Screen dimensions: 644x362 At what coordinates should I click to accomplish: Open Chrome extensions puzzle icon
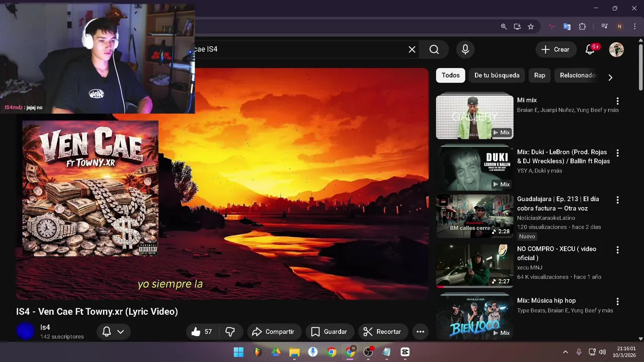click(582, 27)
